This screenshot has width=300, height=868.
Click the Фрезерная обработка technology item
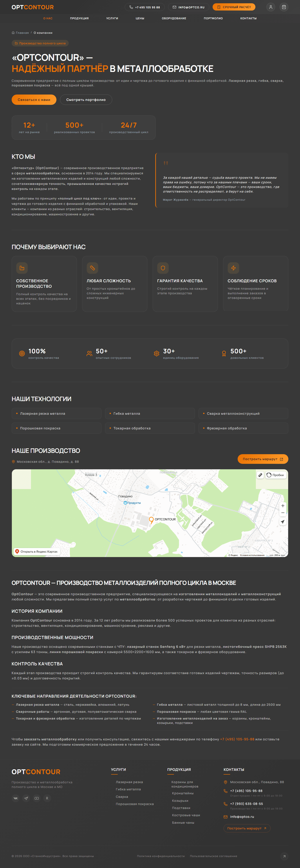(x=243, y=428)
